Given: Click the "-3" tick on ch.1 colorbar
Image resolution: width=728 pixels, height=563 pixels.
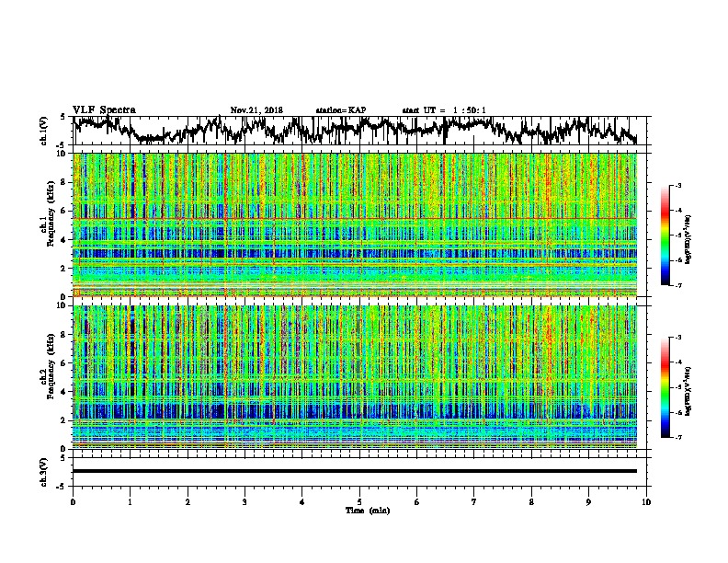Looking at the screenshot, I should tap(677, 186).
